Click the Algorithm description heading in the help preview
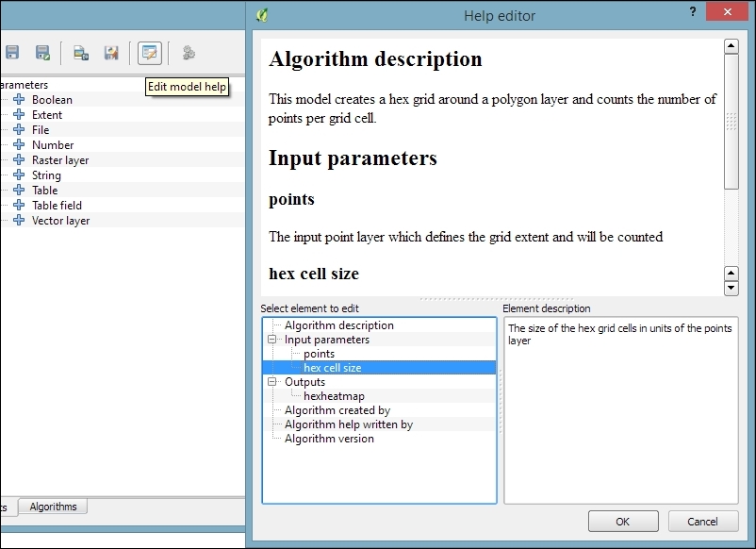This screenshot has width=756, height=549. [375, 59]
